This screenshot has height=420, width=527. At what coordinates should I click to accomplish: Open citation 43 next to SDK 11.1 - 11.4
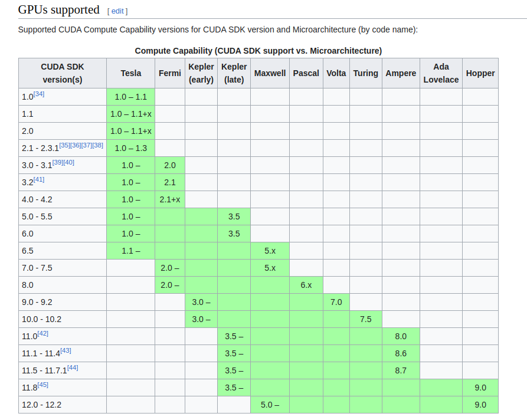66,350
